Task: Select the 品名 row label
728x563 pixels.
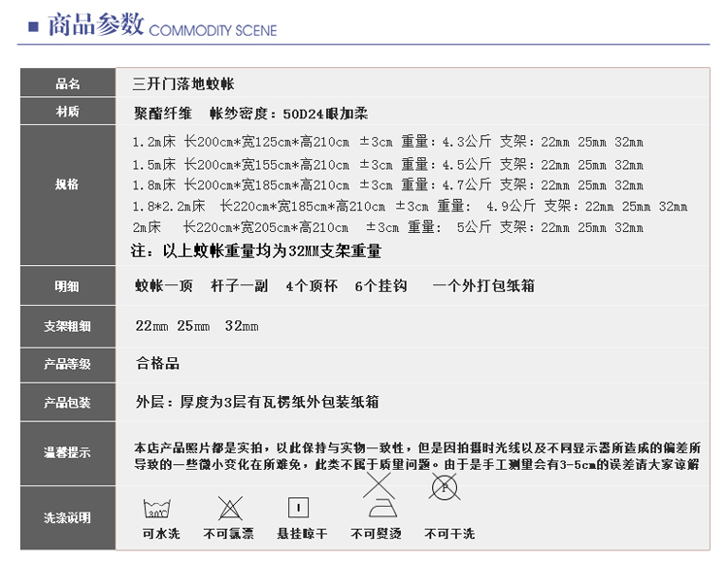Action: click(x=67, y=84)
